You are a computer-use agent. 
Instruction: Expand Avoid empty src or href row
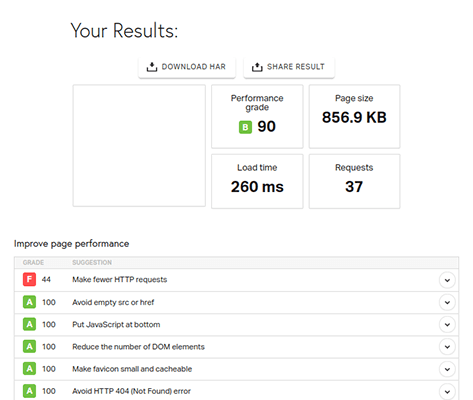coord(447,302)
